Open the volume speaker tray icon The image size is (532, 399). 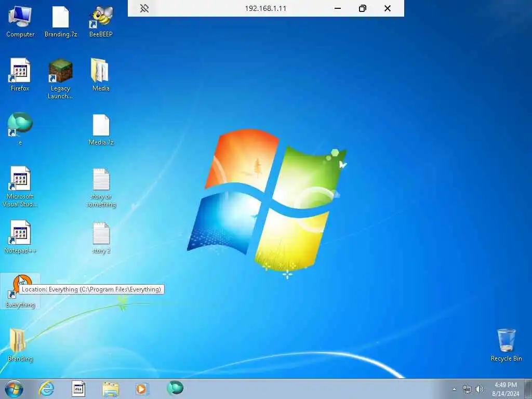click(x=480, y=389)
